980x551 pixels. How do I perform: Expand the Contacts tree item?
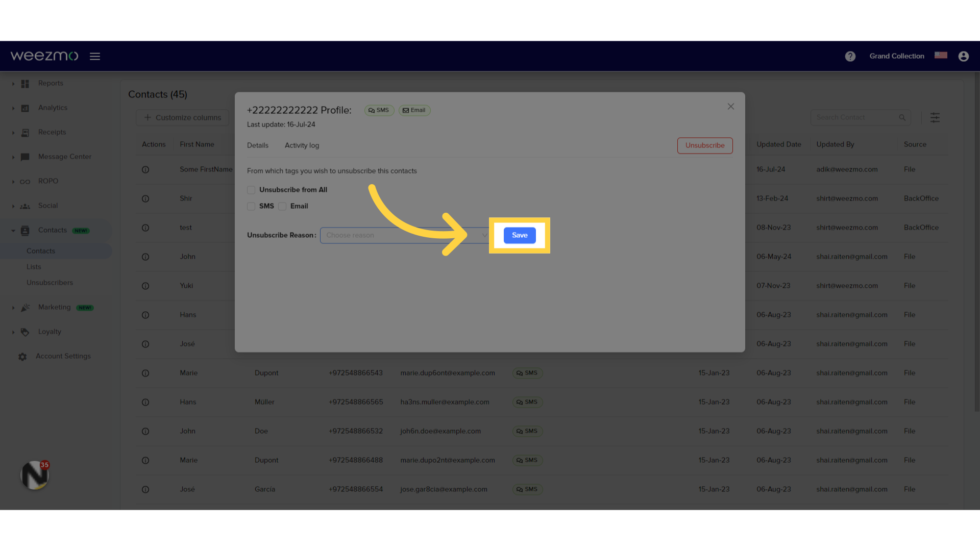coord(13,230)
